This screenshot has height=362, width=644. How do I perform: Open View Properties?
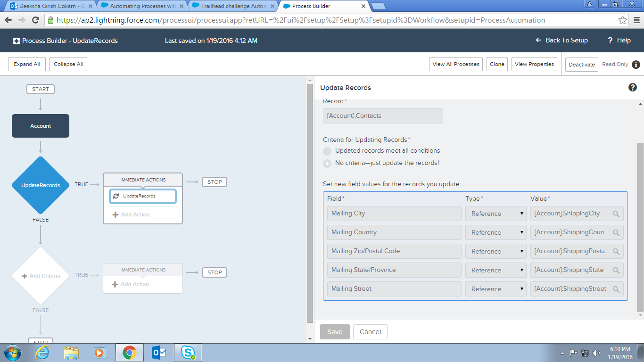(x=535, y=64)
